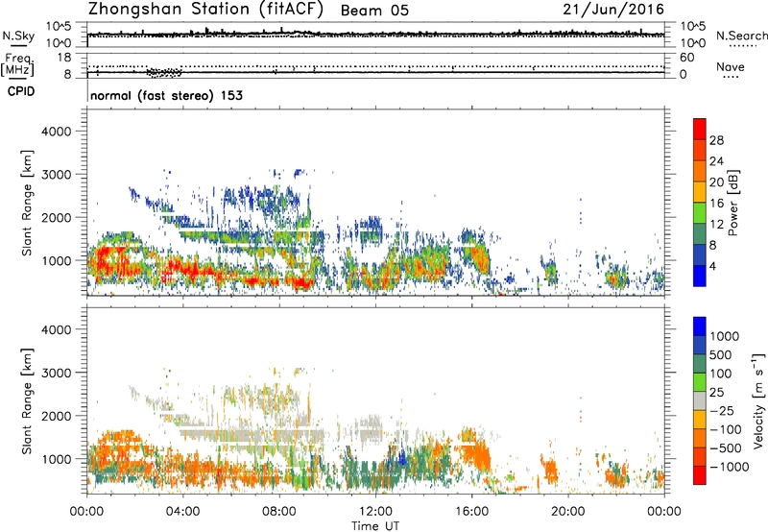This screenshot has width=768, height=532.
Task: Click the red top segment of Power colorbar
Action: [700, 130]
